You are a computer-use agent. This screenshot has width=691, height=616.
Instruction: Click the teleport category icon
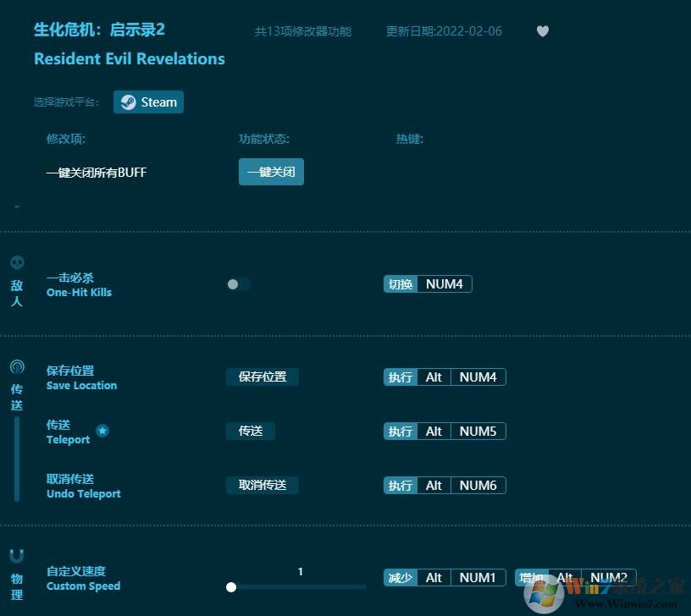pos(17,366)
